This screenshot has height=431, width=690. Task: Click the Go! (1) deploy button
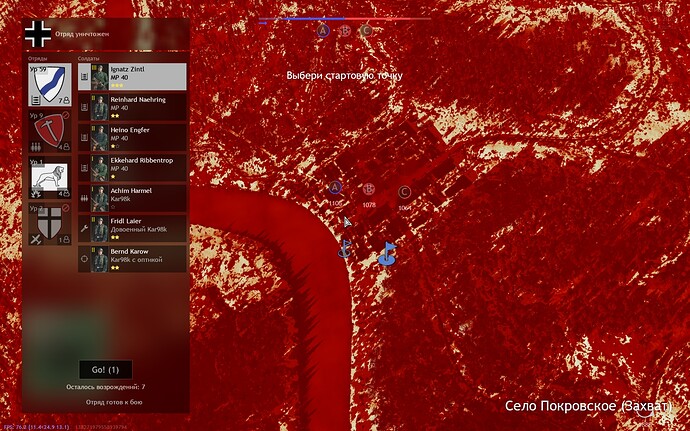(105, 370)
